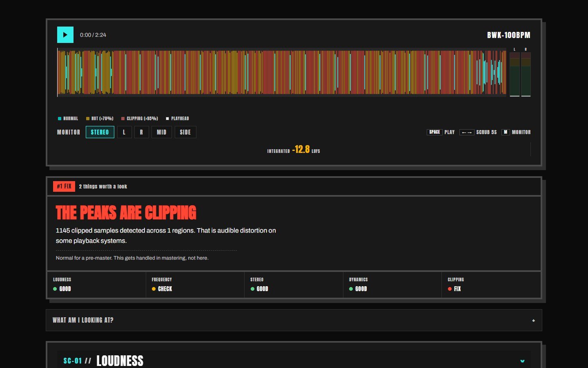Screen dimensions: 588x368
Task: Click the CLIPPING (>95%) legend swatch
Action: (123, 119)
